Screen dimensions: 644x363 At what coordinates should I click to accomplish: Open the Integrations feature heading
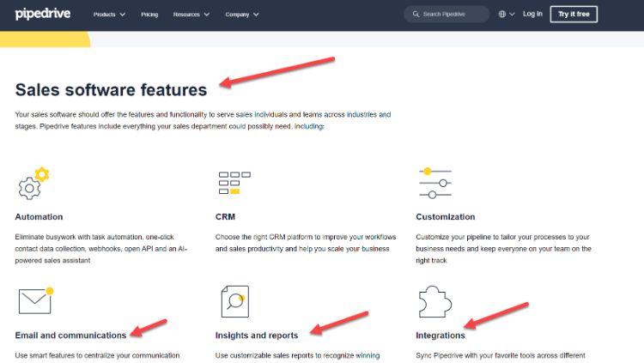pyautogui.click(x=440, y=335)
